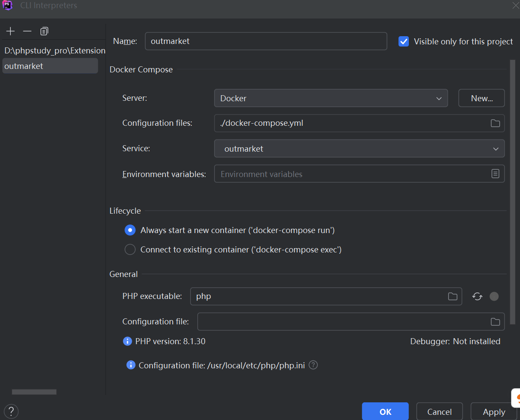This screenshot has height=420, width=520.
Task: Reload PHP info with refresh icon
Action: point(477,296)
